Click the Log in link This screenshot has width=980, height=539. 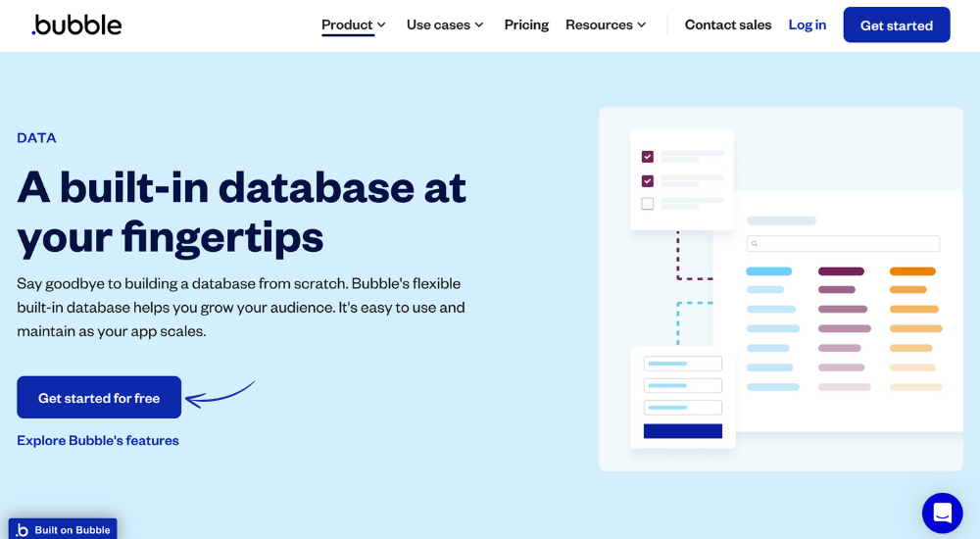807,25
